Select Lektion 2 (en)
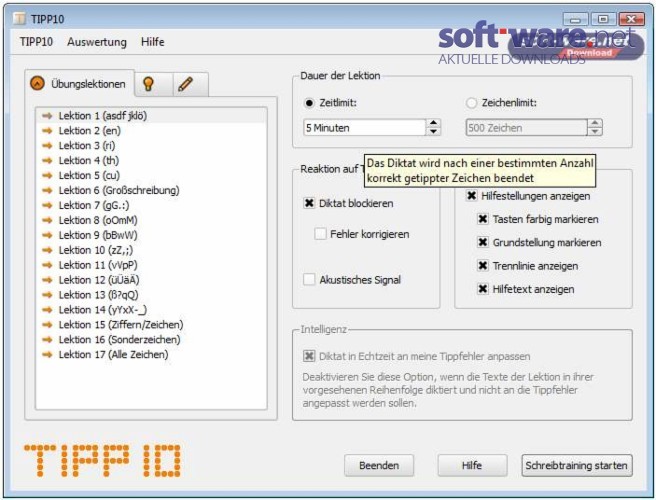This screenshot has height=500, width=656. (151, 131)
